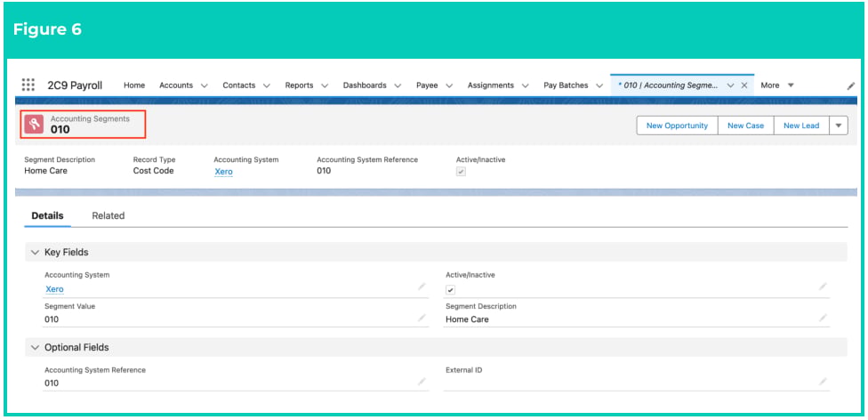This screenshot has width=868, height=420.
Task: Click the New Opportunity button
Action: 677,125
